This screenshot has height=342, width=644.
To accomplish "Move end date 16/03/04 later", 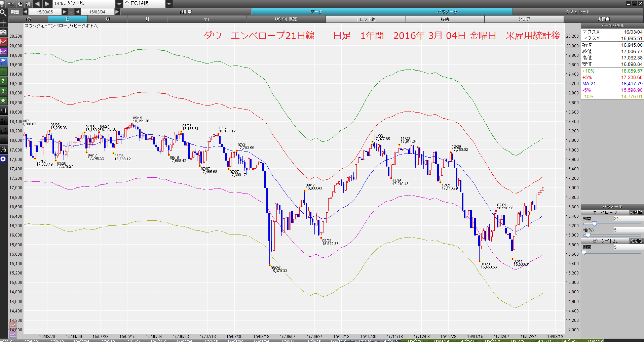I will [117, 12].
